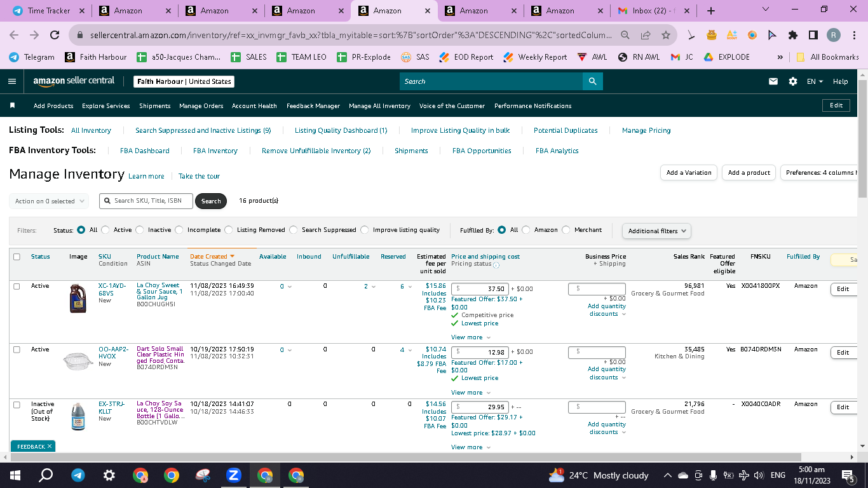Choose Fulfilled By Amazon radio
Image resolution: width=868 pixels, height=488 pixels.
[x=526, y=230]
